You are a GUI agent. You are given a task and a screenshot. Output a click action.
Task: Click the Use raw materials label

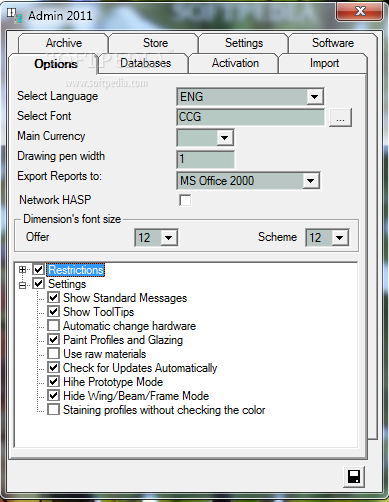[105, 354]
